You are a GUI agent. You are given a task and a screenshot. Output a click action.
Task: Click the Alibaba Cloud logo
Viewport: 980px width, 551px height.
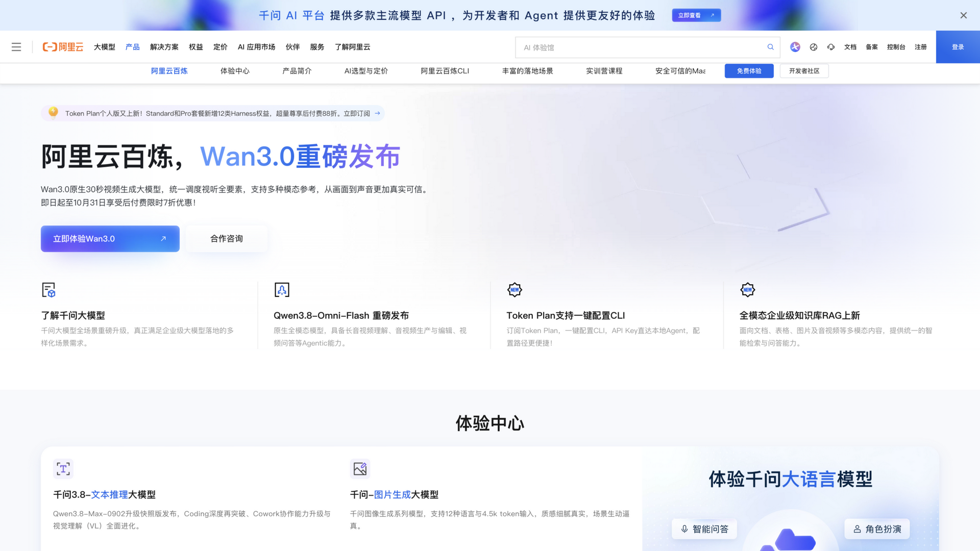point(63,47)
